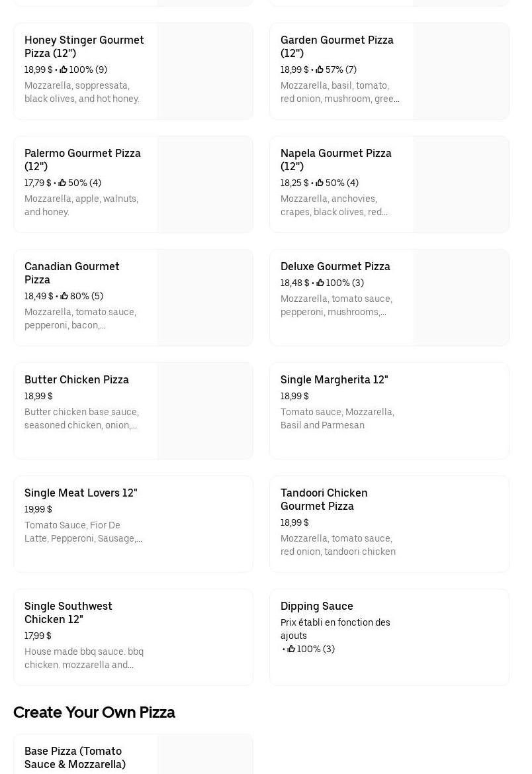532x774 pixels.
Task: Click thumbs-up rating icon for Napela Pizza
Action: [x=320, y=183]
